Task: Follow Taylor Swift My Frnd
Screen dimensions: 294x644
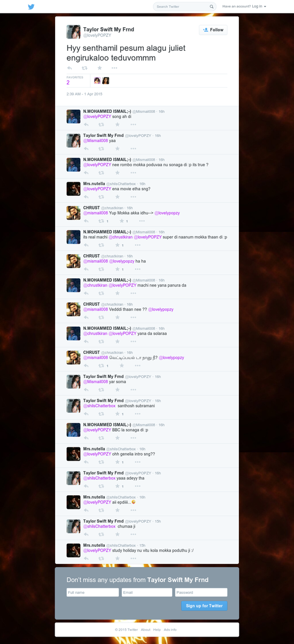Action: click(x=213, y=30)
